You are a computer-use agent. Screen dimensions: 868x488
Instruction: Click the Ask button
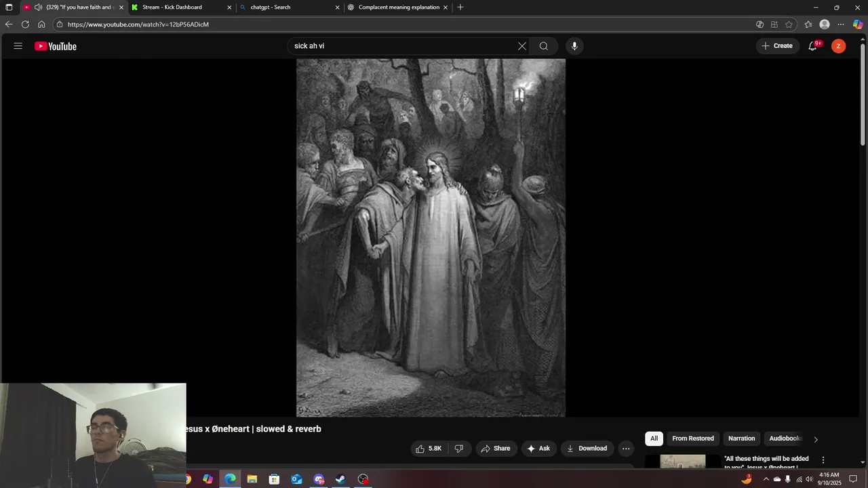[538, 449]
